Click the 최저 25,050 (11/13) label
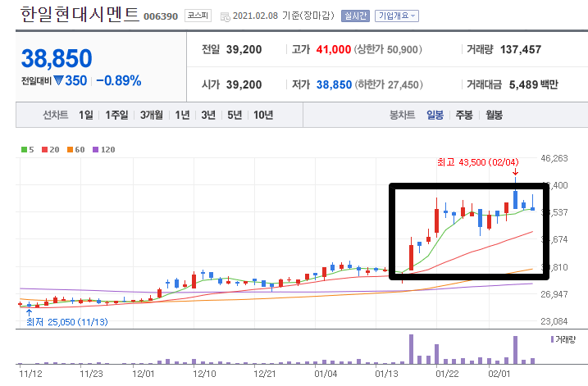 67,322
